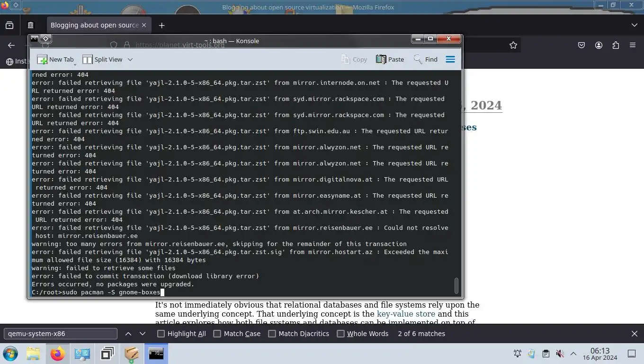Expand hidden system tray icons arrow
The height and width of the screenshot is (364, 644).
pyautogui.click(x=573, y=354)
